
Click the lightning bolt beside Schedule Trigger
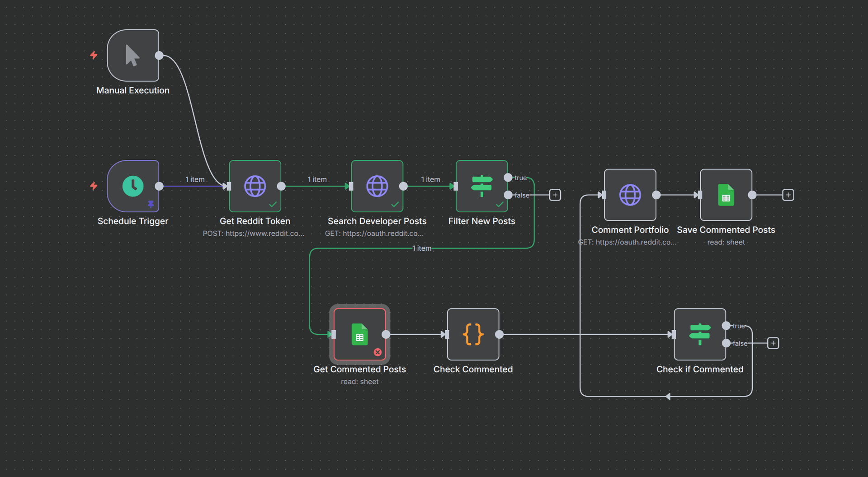point(94,186)
